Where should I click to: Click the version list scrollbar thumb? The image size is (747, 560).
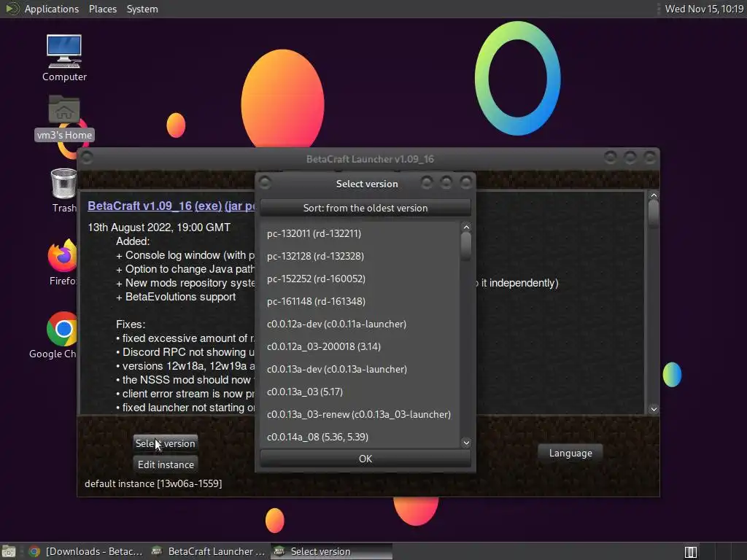[x=466, y=246]
